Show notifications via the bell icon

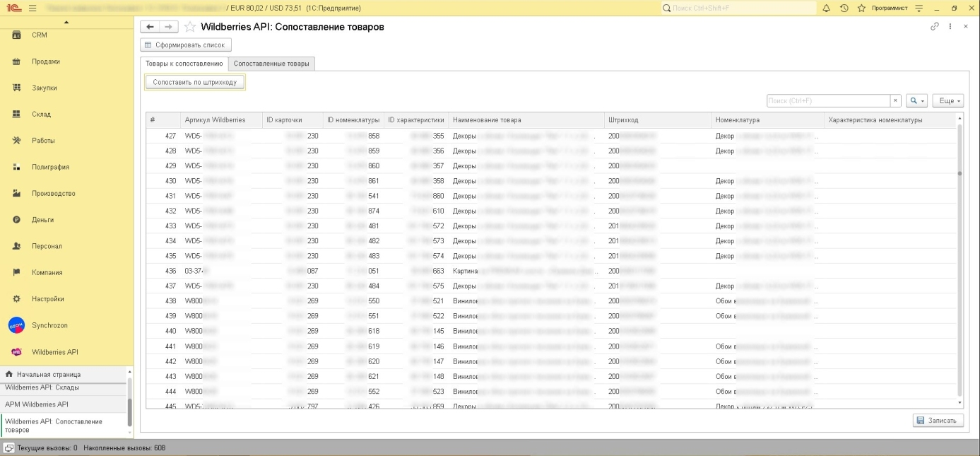(x=826, y=8)
